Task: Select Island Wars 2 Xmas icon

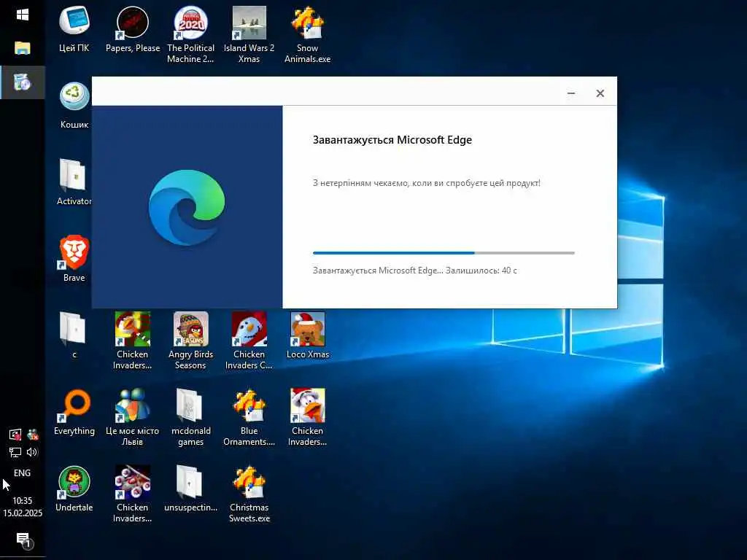Action: [249, 34]
